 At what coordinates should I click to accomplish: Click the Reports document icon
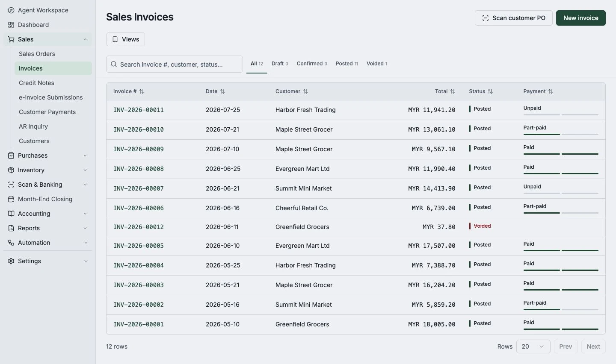(x=11, y=228)
